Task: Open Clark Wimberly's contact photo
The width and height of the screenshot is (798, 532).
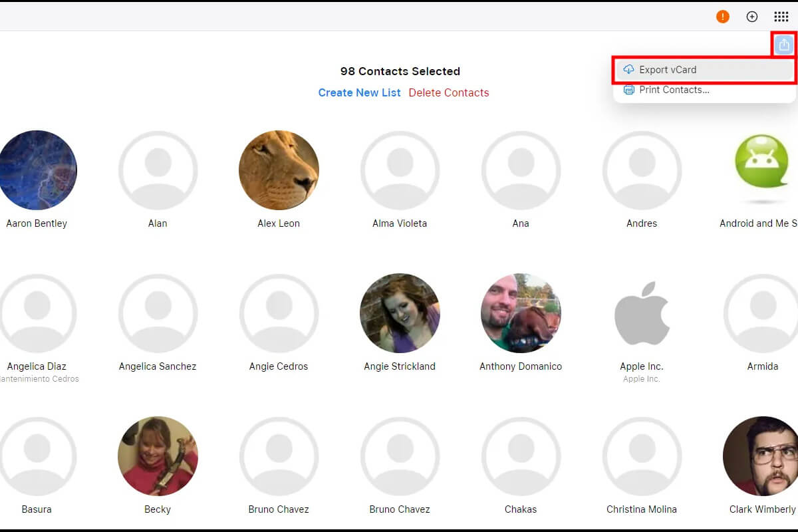Action: point(761,456)
